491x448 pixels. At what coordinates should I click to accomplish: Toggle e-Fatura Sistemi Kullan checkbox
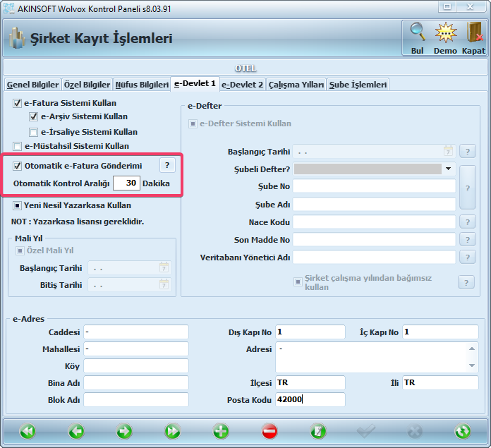click(17, 103)
